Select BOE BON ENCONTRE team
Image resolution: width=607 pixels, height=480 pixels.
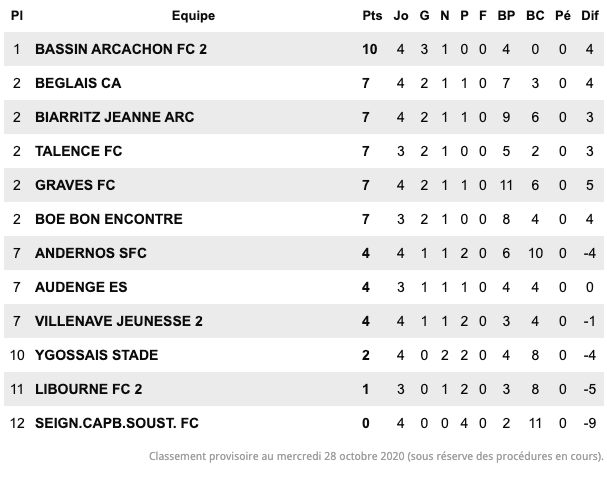(x=109, y=219)
